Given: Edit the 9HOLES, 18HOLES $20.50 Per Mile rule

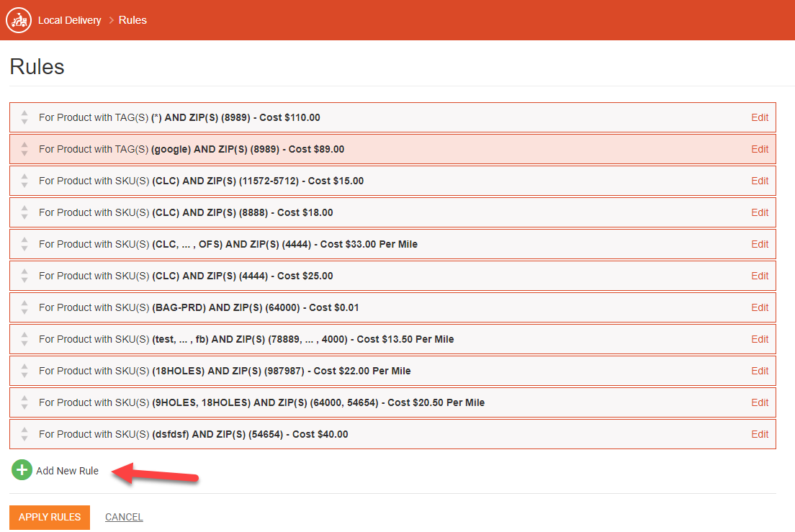Looking at the screenshot, I should [x=760, y=402].
